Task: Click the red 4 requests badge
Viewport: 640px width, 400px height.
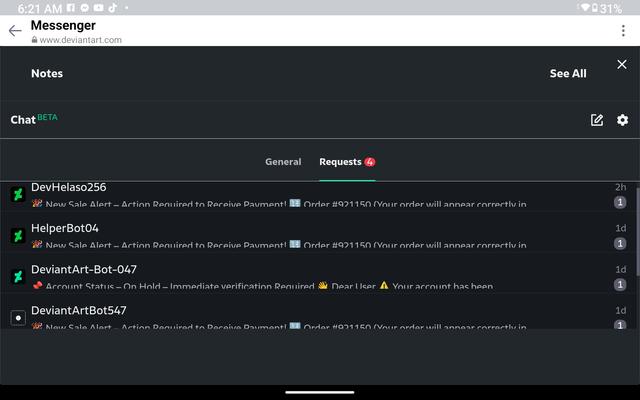Action: [x=370, y=162]
